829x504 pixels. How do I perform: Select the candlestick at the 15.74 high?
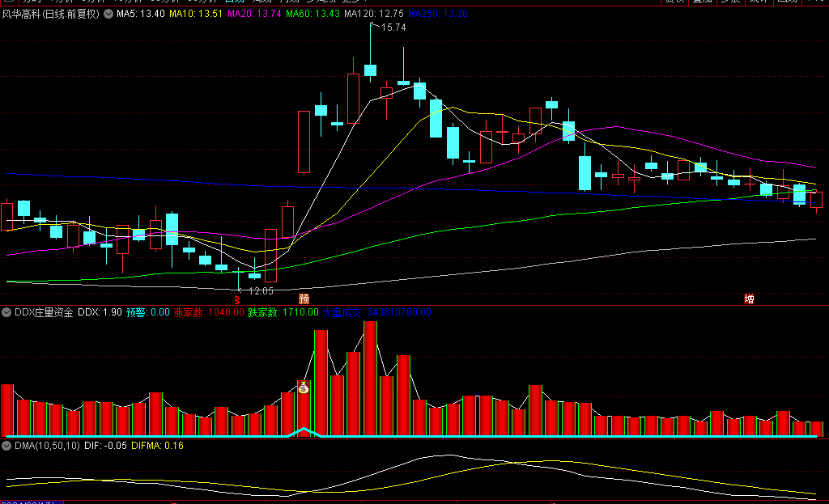click(370, 70)
